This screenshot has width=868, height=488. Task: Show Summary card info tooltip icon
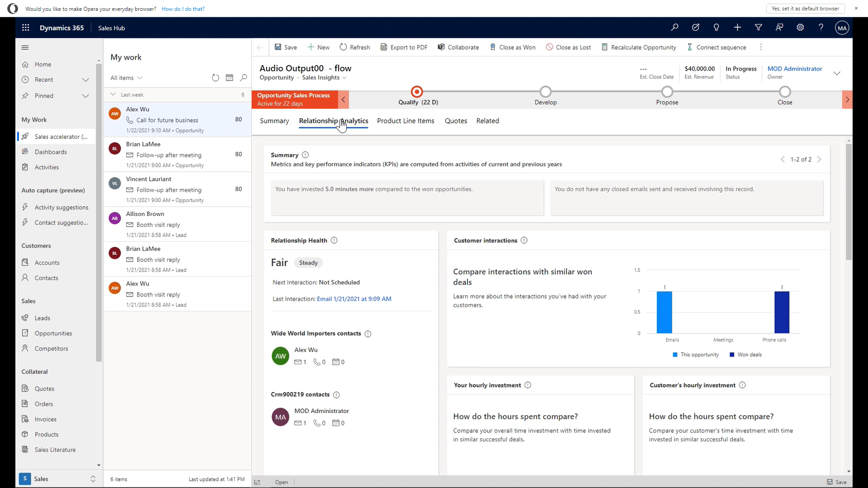(305, 155)
